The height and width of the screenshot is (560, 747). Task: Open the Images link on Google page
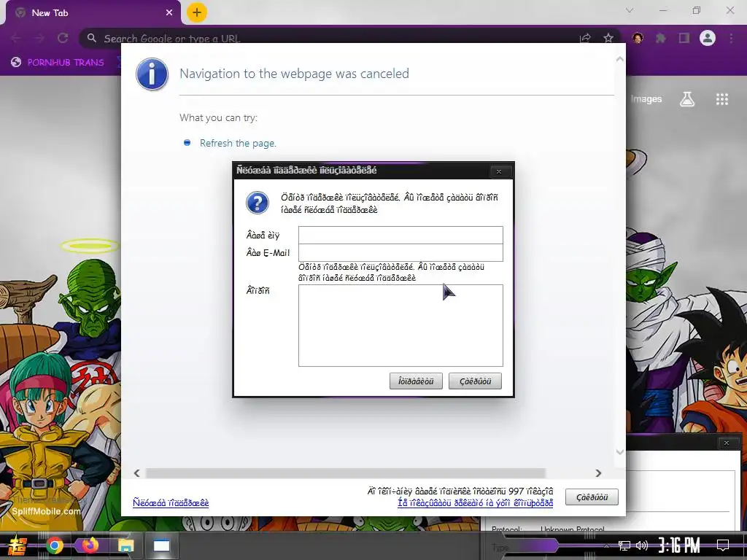point(646,99)
